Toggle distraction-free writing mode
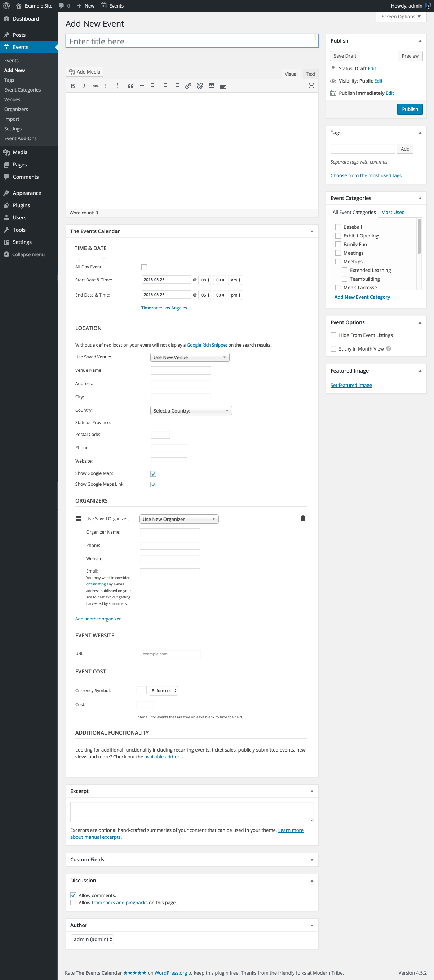Image resolution: width=434 pixels, height=980 pixels. point(311,86)
